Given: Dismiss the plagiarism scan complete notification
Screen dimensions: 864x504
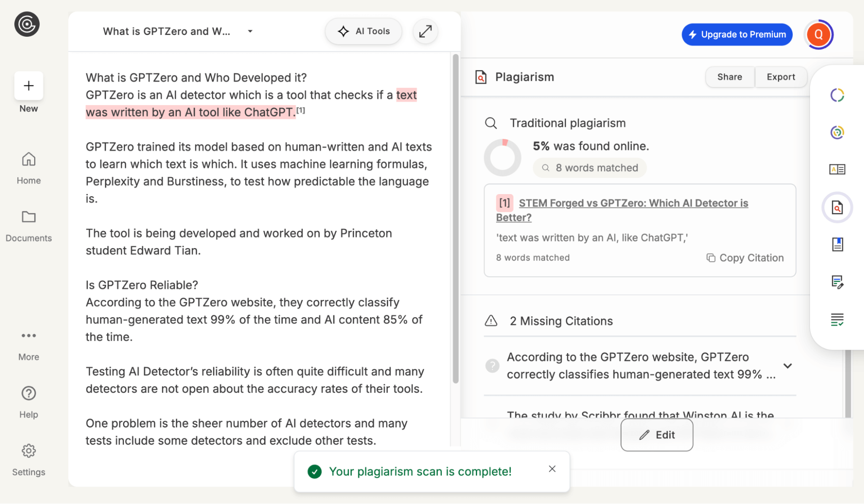Looking at the screenshot, I should tap(552, 469).
